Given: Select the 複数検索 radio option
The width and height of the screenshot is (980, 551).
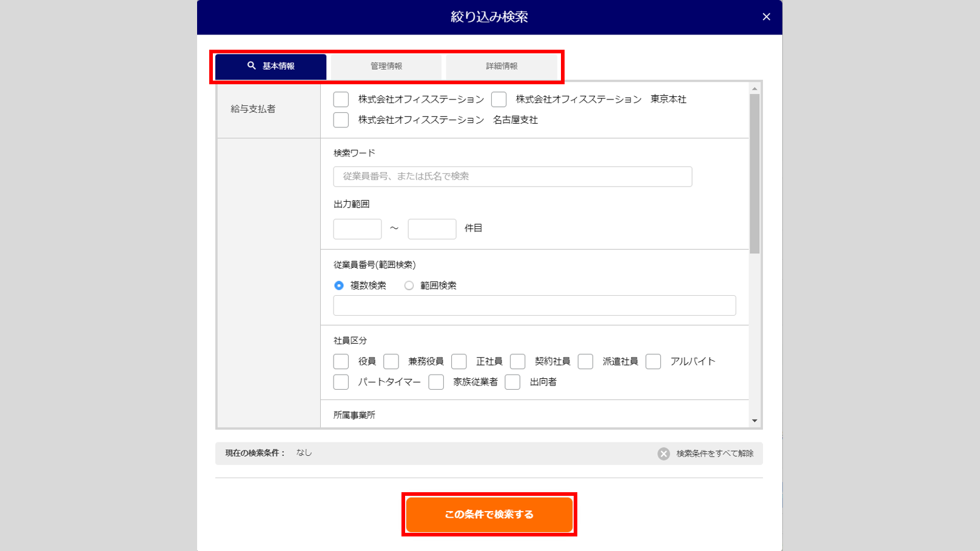Looking at the screenshot, I should (339, 286).
